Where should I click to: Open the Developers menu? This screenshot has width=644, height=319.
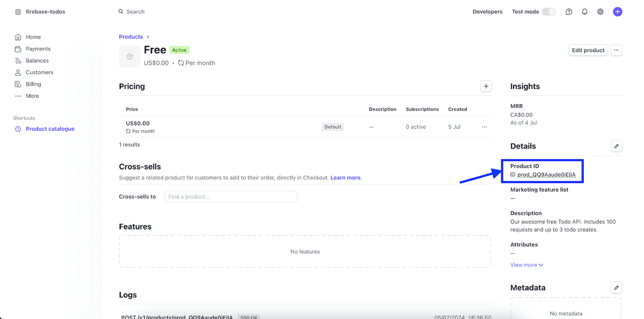point(487,11)
